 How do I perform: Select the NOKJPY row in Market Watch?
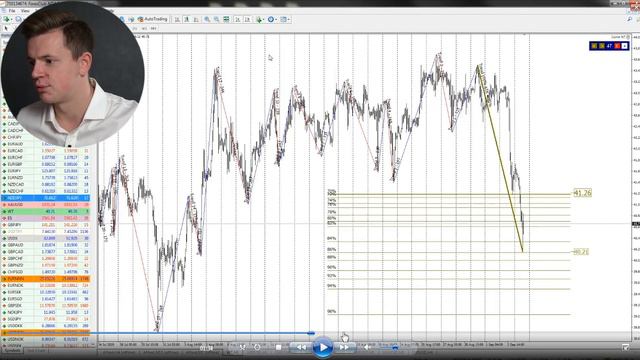tap(46, 312)
